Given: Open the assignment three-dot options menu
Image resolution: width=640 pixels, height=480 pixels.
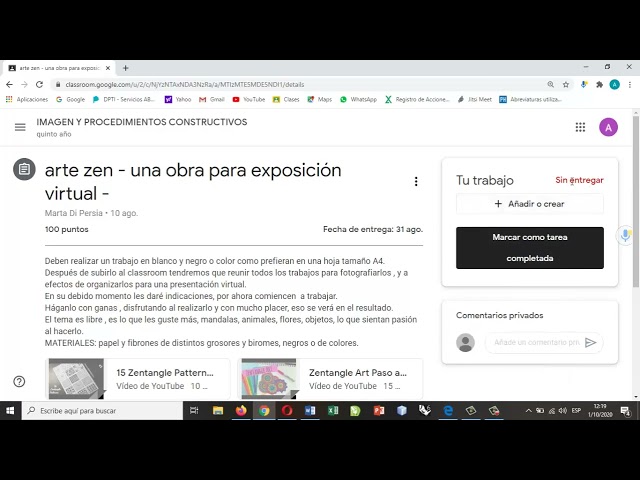Looking at the screenshot, I should [x=416, y=182].
